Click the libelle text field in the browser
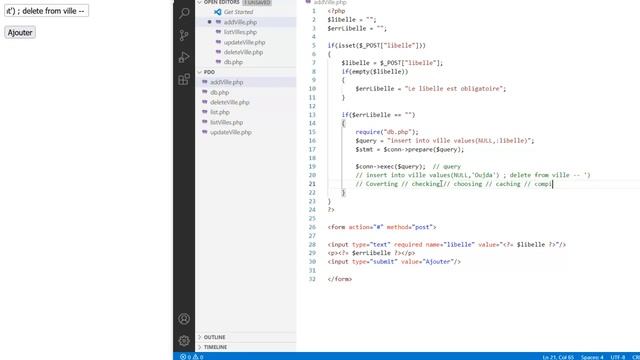 [x=46, y=11]
